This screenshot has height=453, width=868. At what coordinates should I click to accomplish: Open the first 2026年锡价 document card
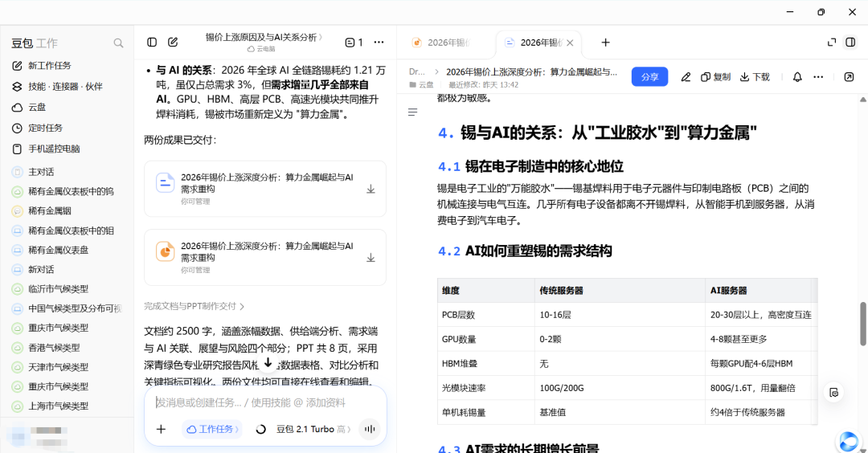[265, 189]
